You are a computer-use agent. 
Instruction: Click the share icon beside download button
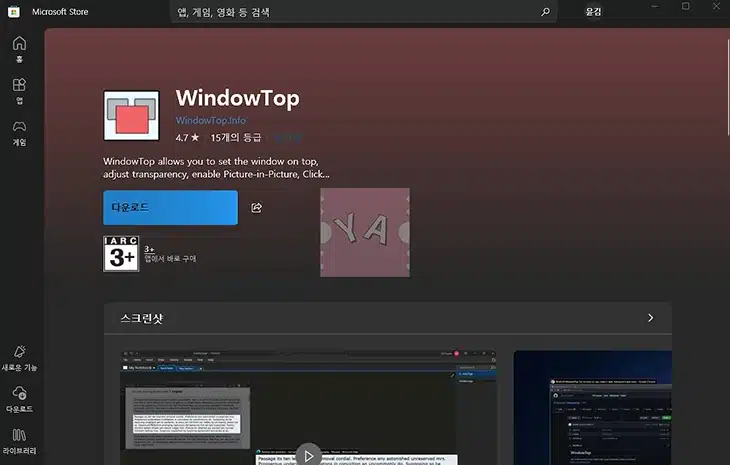point(257,208)
